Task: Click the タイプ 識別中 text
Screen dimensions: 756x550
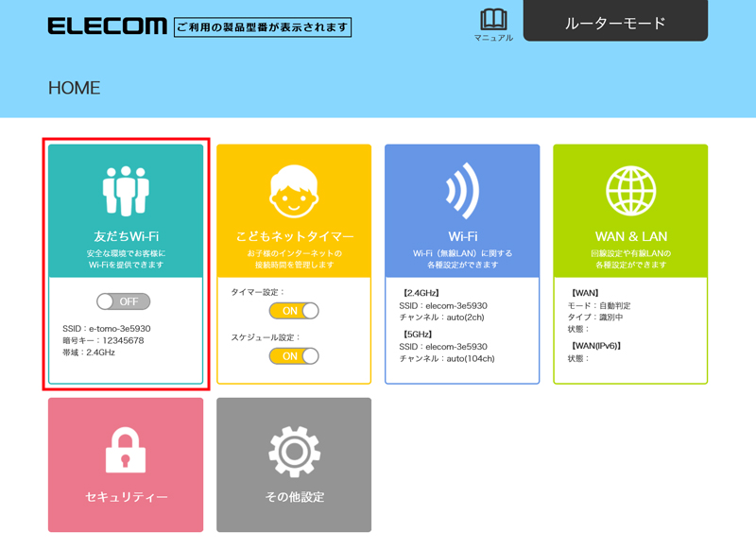Action: coord(595,318)
